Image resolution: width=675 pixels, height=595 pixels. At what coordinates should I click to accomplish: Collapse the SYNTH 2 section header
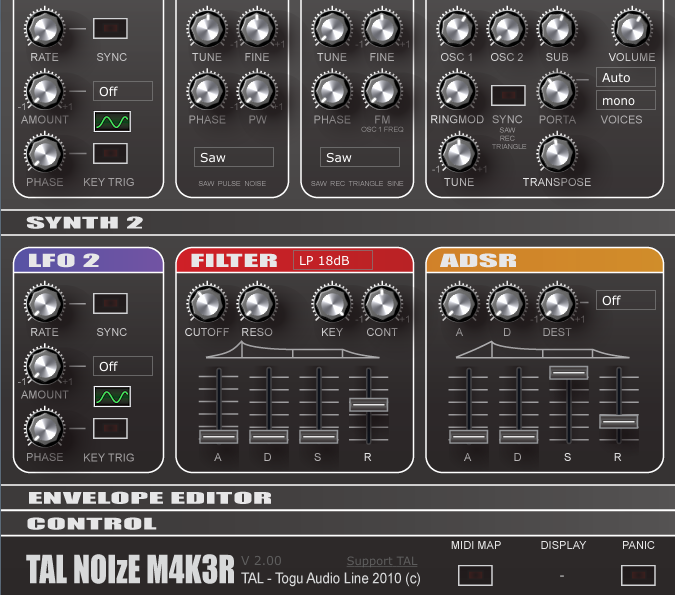[x=338, y=223]
